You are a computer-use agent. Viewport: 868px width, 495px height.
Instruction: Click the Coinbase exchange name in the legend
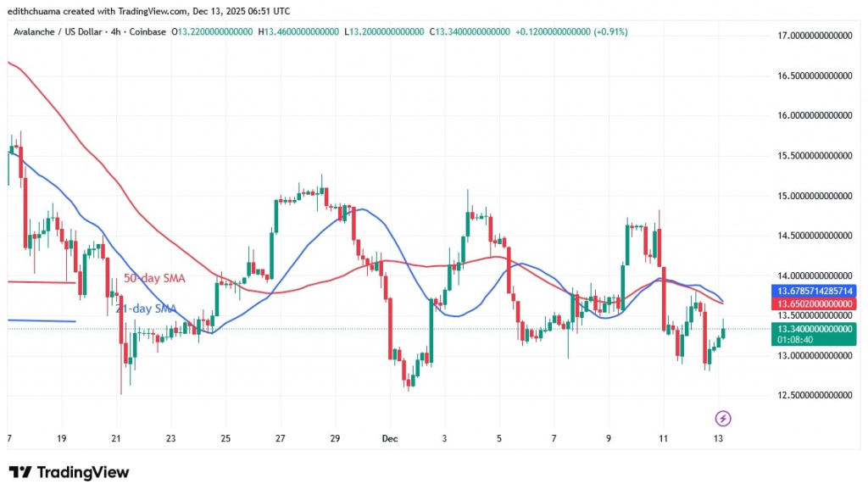pyautogui.click(x=148, y=31)
